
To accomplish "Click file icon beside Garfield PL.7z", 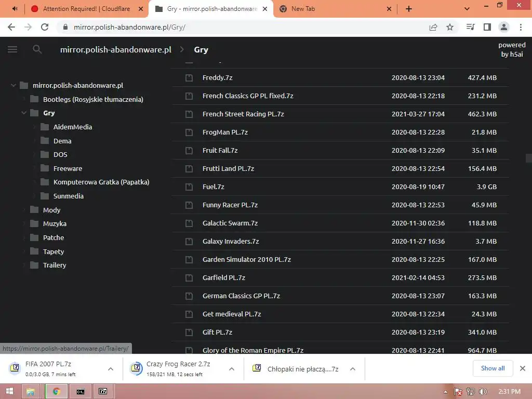I will point(189,278).
